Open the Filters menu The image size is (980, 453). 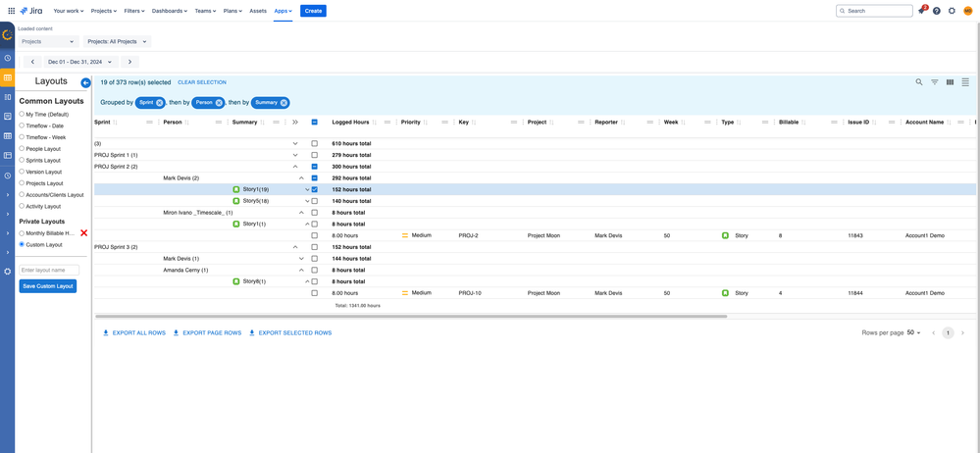(134, 11)
